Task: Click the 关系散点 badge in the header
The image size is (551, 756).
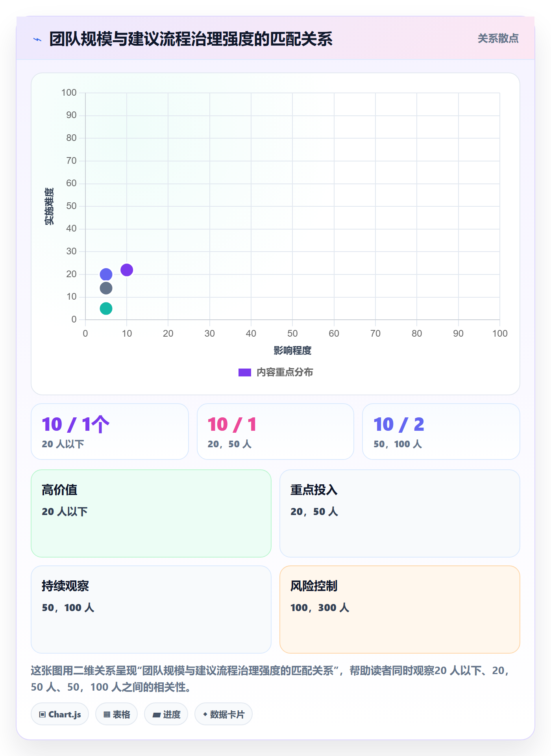Action: 498,39
